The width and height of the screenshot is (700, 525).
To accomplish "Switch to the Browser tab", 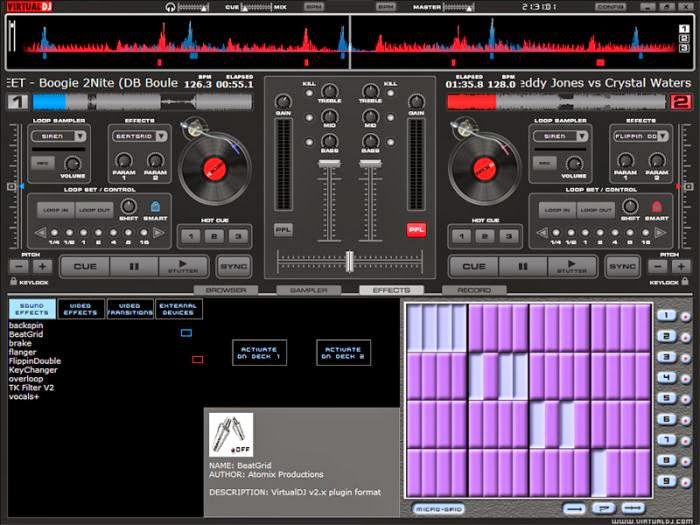I will 226,290.
